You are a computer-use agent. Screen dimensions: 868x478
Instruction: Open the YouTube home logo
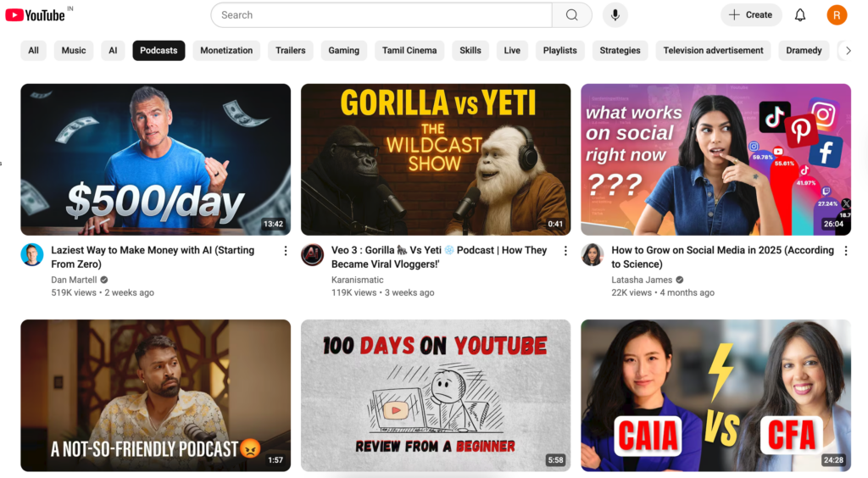click(36, 15)
